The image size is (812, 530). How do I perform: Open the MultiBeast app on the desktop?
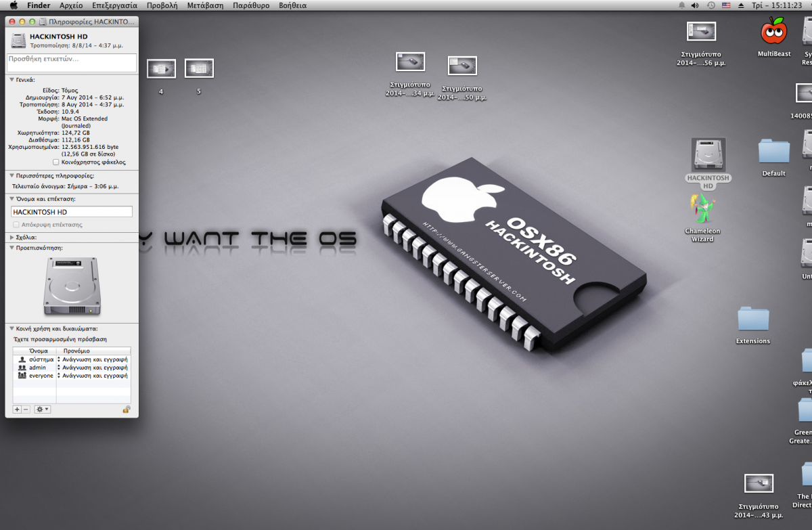pyautogui.click(x=774, y=31)
